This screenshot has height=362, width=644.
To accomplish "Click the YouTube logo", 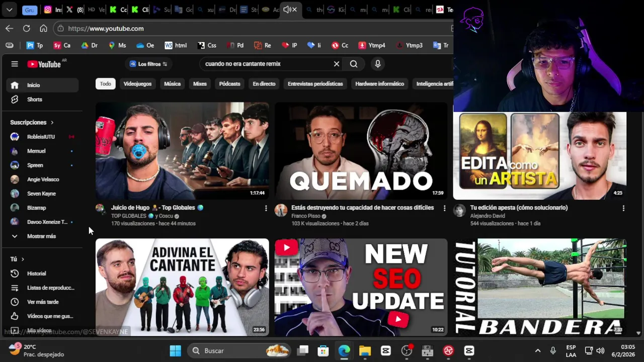I will pyautogui.click(x=44, y=64).
